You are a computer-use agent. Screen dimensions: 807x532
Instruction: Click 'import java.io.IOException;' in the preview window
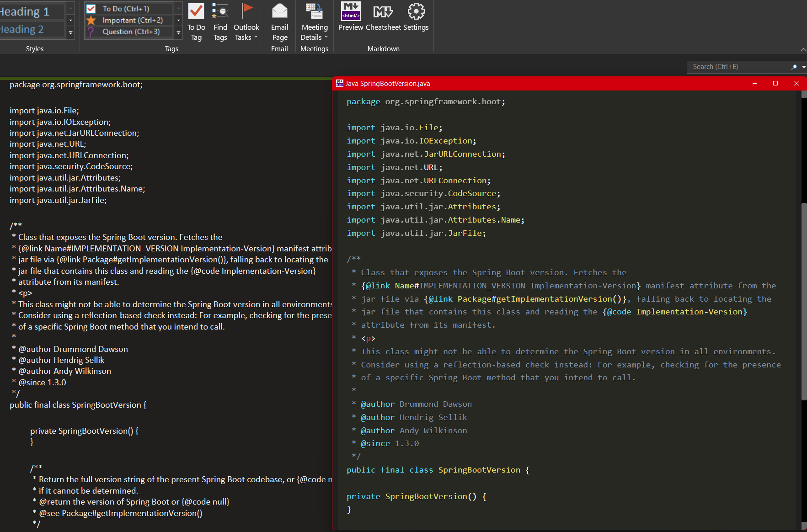pos(412,141)
